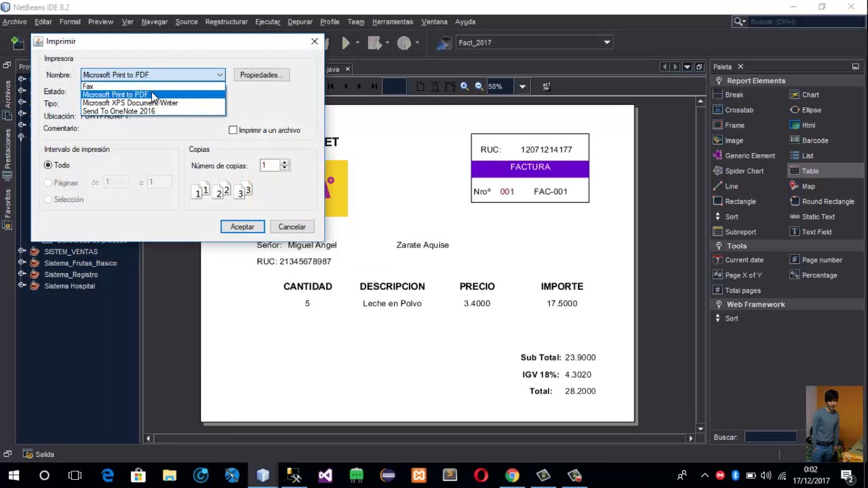Increase number of copies with up arrow
The height and width of the screenshot is (488, 868).
(x=285, y=163)
